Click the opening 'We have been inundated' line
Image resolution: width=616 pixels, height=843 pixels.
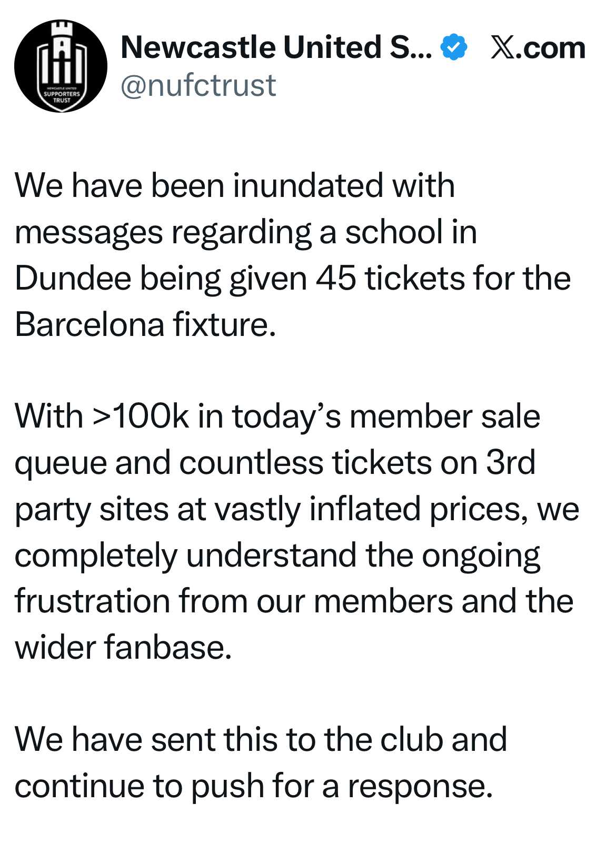coord(235,185)
